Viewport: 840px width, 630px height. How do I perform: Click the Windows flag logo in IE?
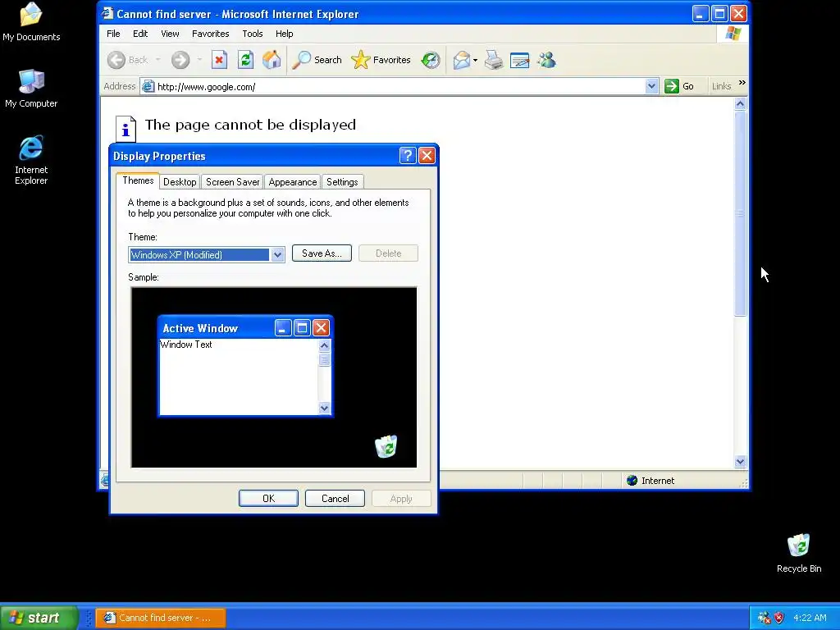coord(733,34)
